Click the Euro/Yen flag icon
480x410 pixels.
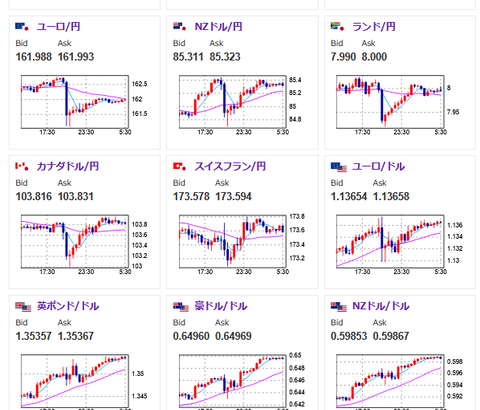tap(22, 27)
